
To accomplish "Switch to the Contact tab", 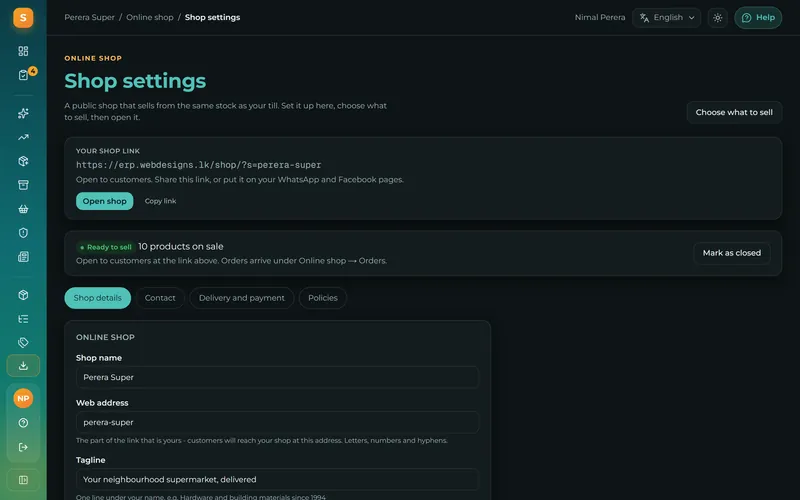I will click(x=160, y=298).
